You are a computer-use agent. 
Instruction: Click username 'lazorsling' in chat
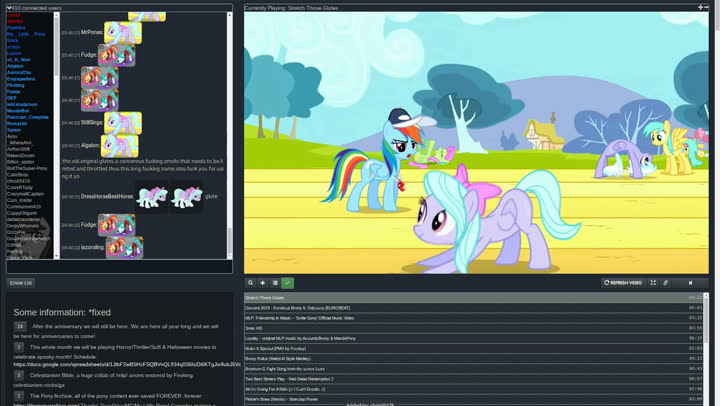(93, 247)
